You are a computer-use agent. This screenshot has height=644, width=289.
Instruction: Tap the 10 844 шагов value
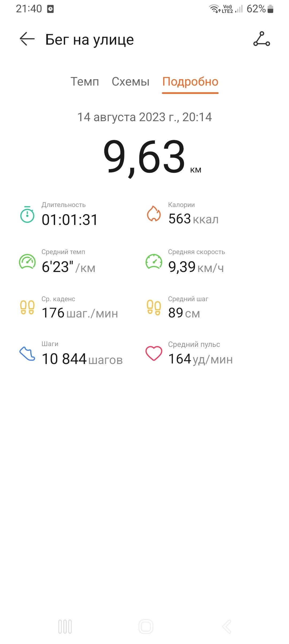point(82,359)
